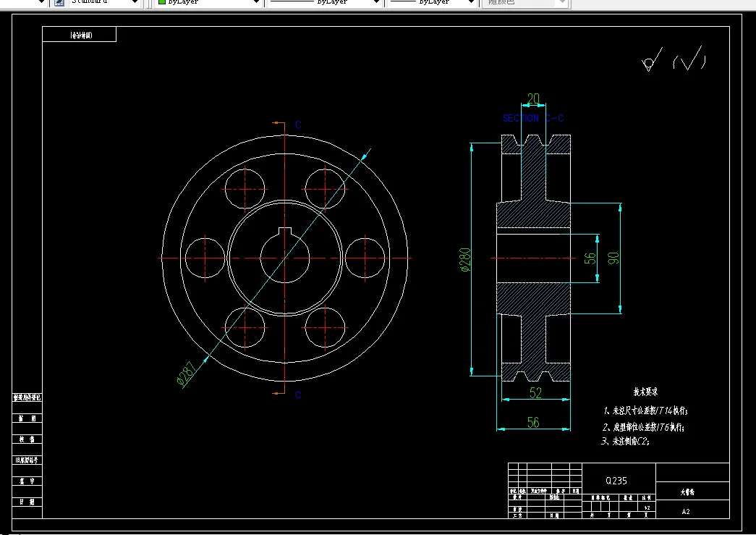Select the upper-left lightening hole circle
Viewport: 756px width, 535px height.
pos(245,189)
